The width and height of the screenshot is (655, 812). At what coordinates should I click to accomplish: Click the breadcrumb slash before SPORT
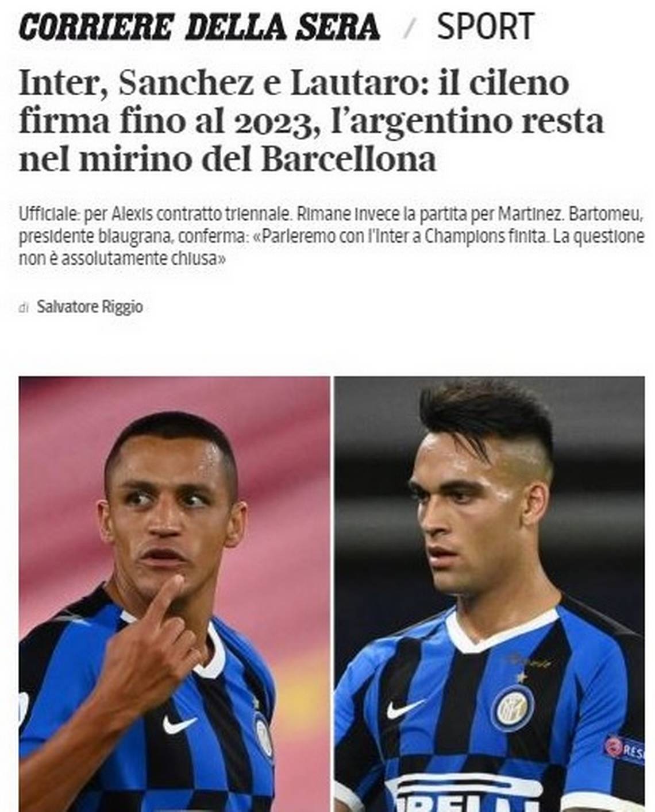click(409, 28)
